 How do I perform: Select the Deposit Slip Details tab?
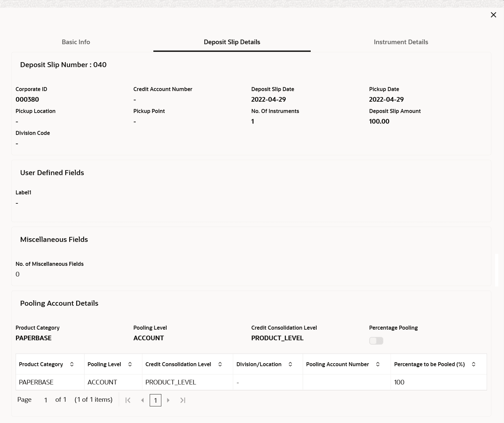pos(232,42)
